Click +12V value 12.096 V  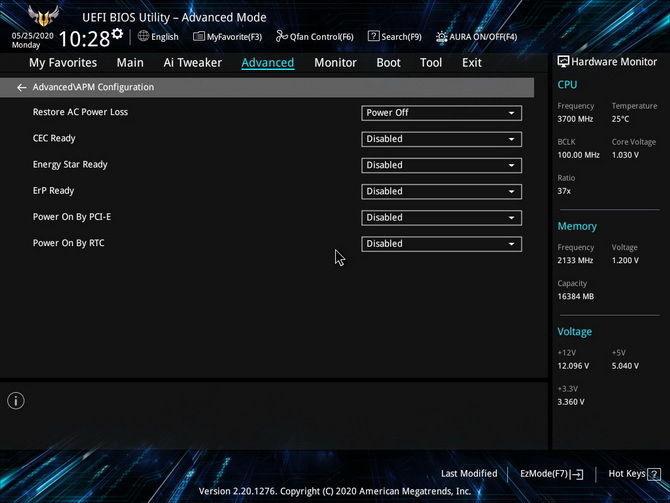click(573, 366)
